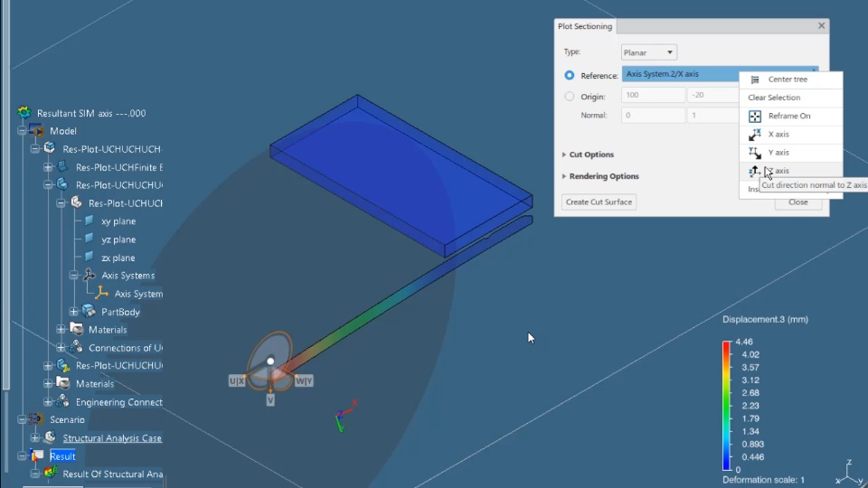
Task: Click the Create Cut Surface button
Action: pos(599,202)
